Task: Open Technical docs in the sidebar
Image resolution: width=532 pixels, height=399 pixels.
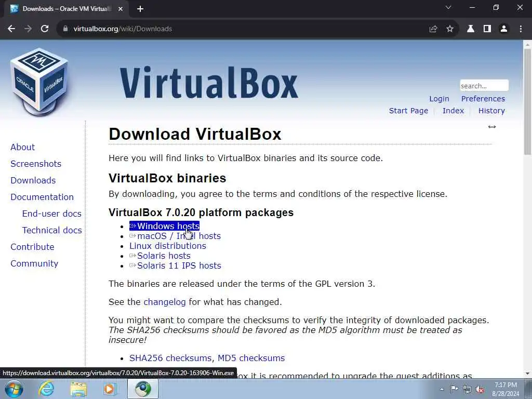Action: [x=52, y=230]
